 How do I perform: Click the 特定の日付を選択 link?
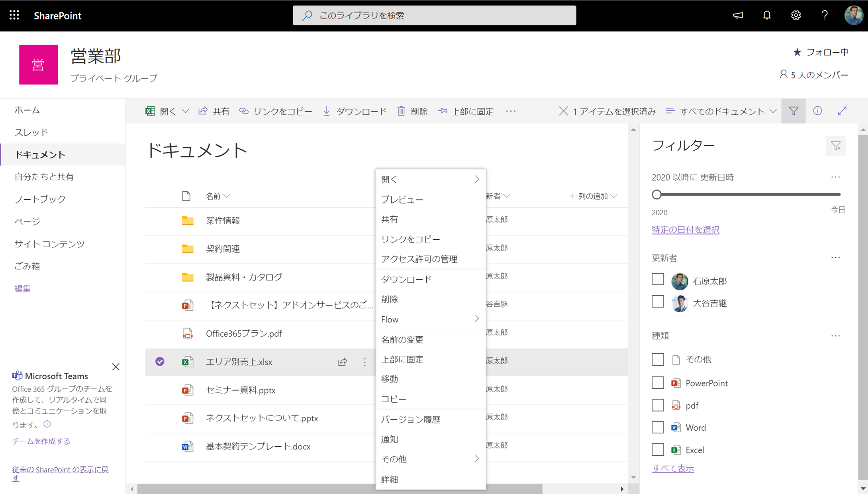(686, 229)
